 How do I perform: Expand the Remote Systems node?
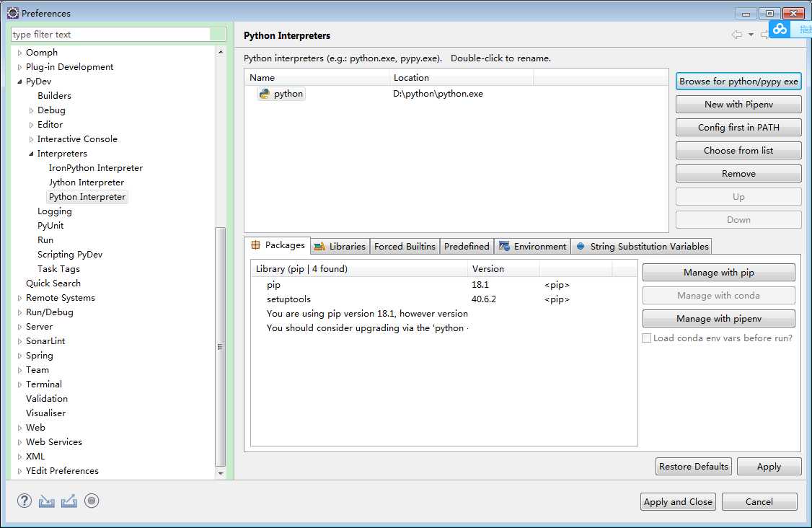(19, 298)
